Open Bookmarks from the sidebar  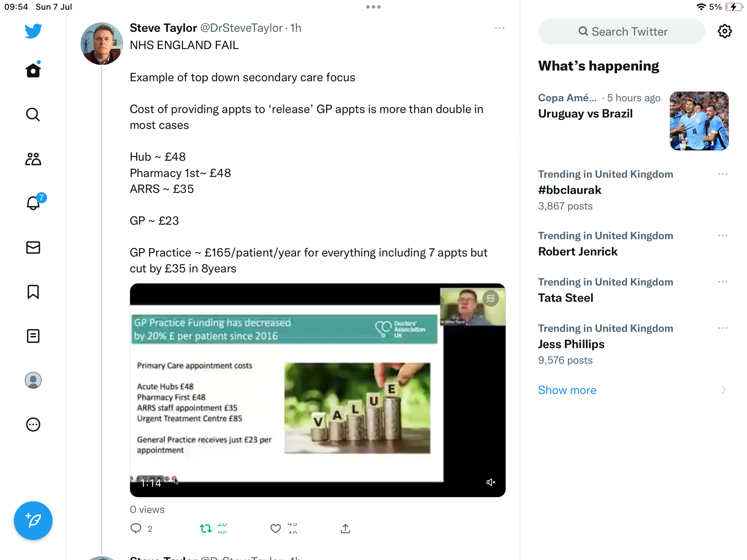pyautogui.click(x=33, y=292)
